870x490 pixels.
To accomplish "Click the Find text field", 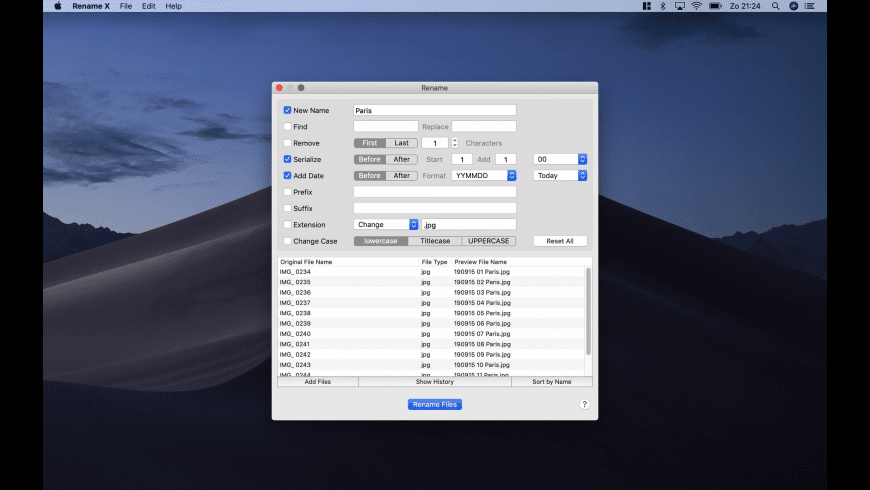I will click(386, 127).
